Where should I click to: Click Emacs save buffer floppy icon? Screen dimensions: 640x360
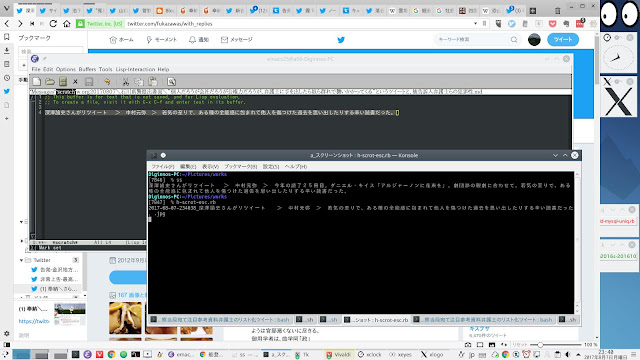(x=89, y=82)
